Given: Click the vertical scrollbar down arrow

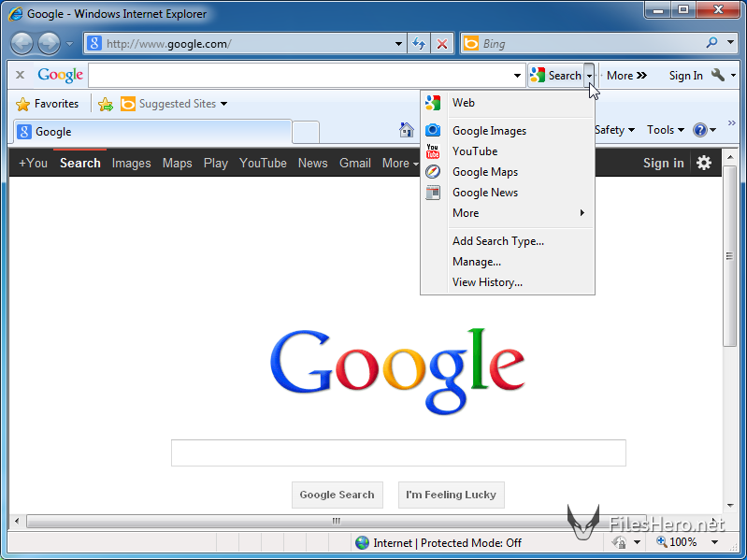Looking at the screenshot, I should [x=730, y=506].
